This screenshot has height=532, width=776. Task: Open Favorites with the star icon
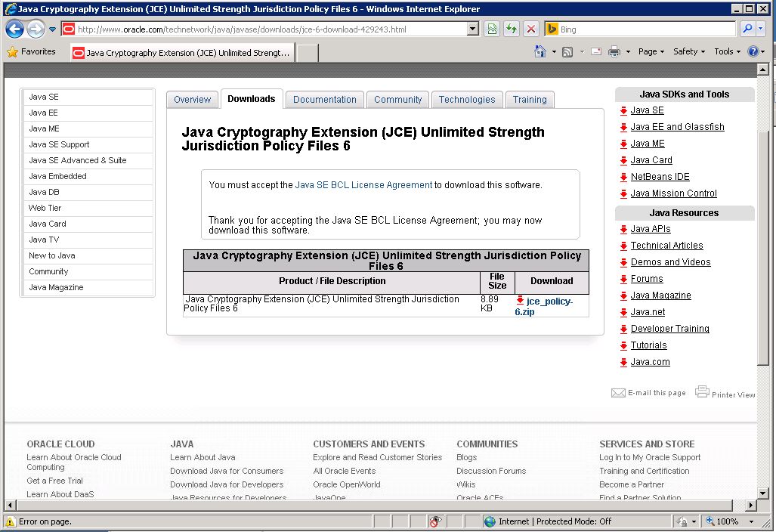tap(12, 52)
